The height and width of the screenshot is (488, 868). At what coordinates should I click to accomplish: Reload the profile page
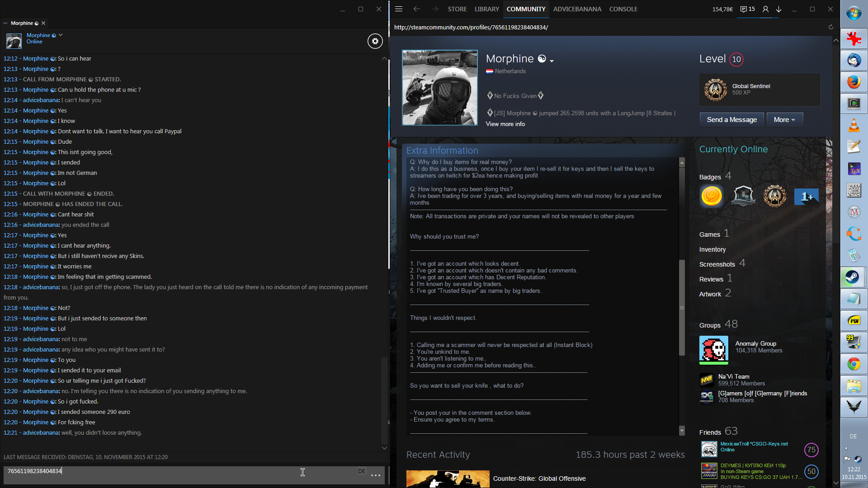click(x=830, y=27)
